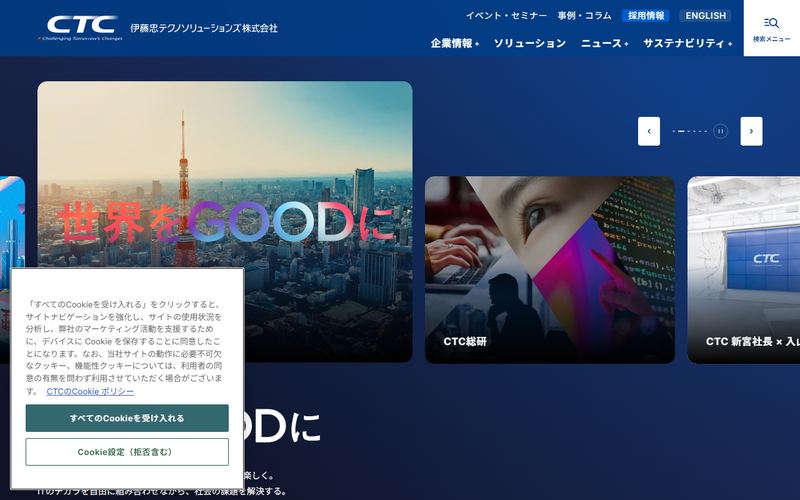Open the ソリューション menu item
The image size is (800, 500).
pos(530,43)
